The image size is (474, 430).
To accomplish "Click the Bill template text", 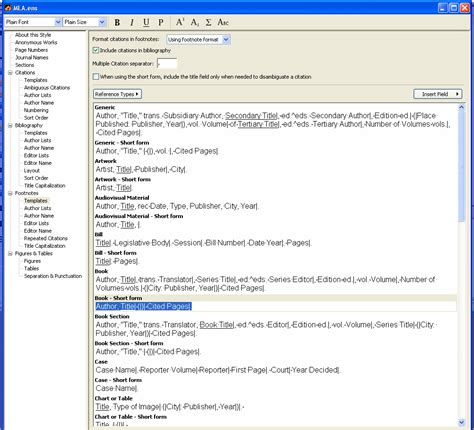I will pyautogui.click(x=203, y=243).
